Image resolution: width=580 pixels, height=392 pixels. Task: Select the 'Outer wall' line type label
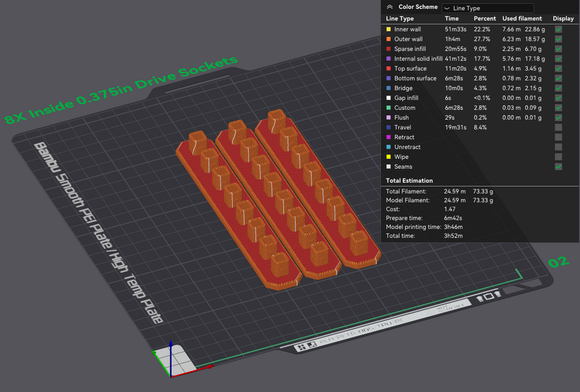[x=408, y=39]
